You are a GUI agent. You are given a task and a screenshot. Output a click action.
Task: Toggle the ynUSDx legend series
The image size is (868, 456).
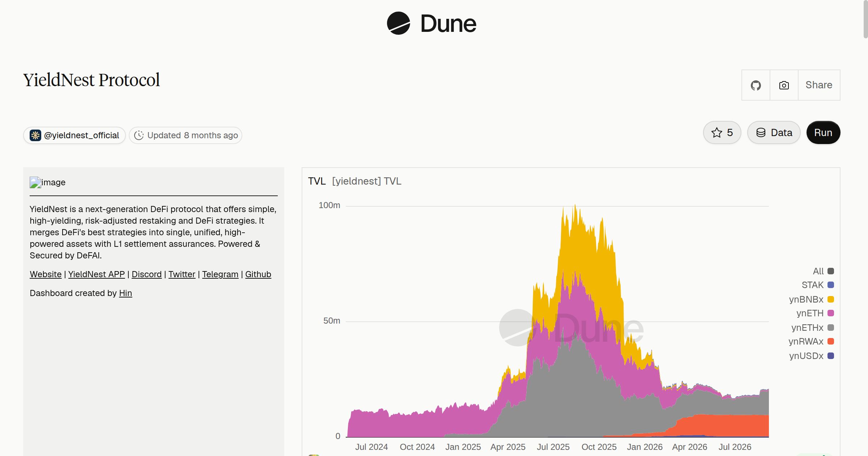pos(812,356)
